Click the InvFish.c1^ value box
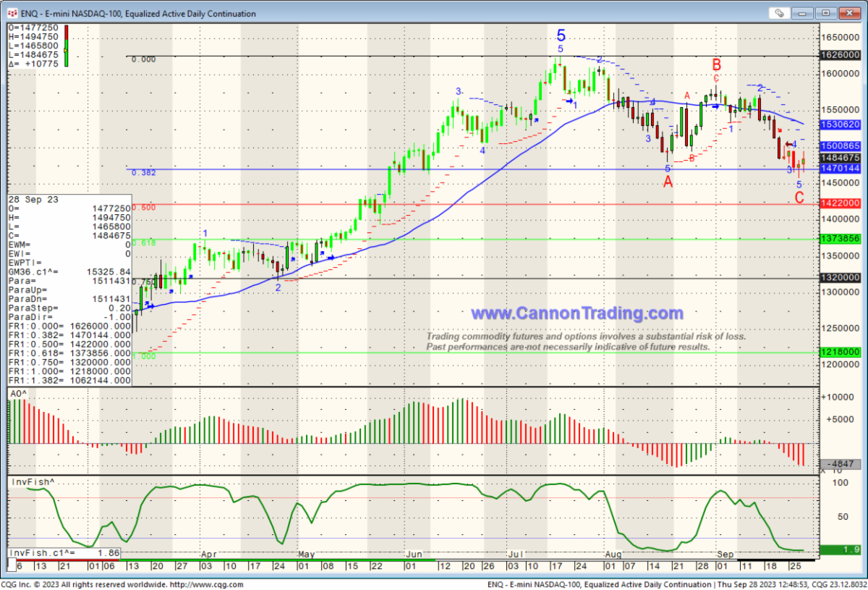Viewport: 868px width, 590px height. [64, 552]
